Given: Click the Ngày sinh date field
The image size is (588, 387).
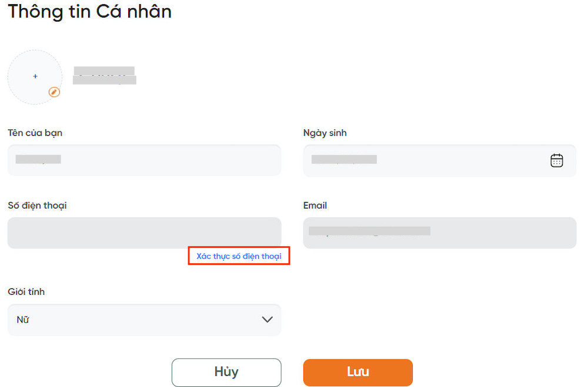Looking at the screenshot, I should pos(439,161).
